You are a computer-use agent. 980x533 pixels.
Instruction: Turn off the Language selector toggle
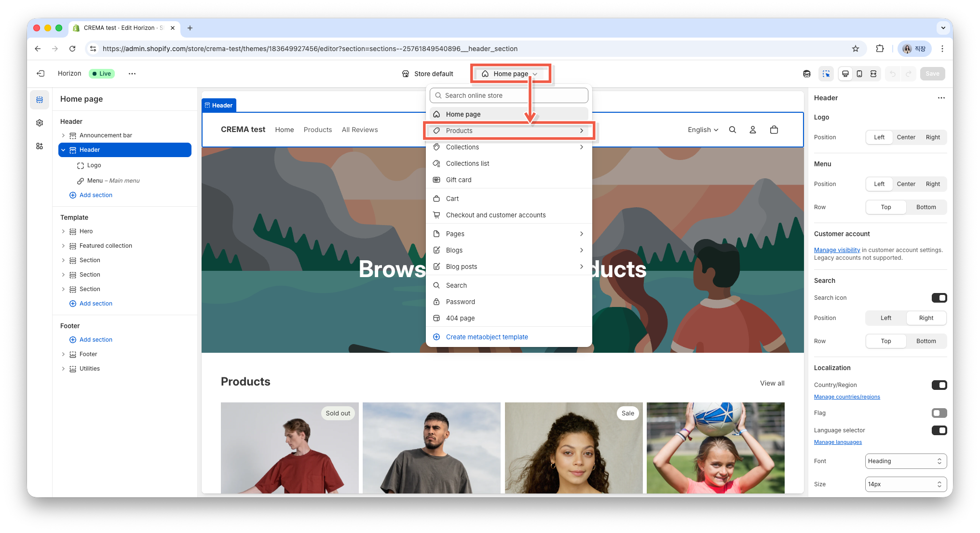tap(939, 430)
